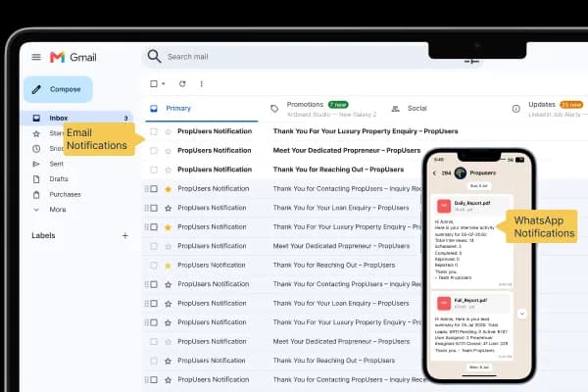Unstar the starred read Luxury Property Enquiry email
The width and height of the screenshot is (588, 392).
(x=168, y=227)
